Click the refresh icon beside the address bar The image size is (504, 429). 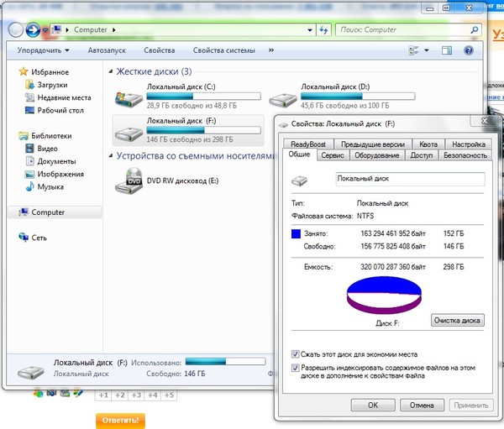[323, 30]
